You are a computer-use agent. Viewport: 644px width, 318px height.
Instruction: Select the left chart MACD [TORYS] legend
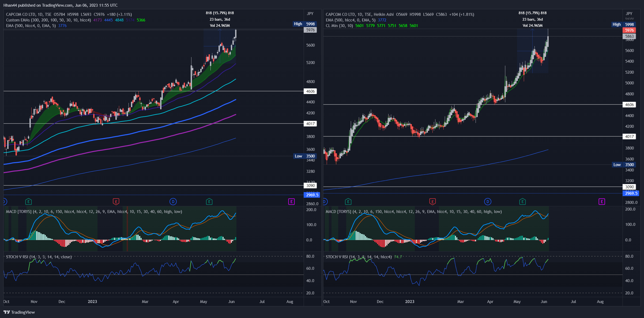[94, 212]
